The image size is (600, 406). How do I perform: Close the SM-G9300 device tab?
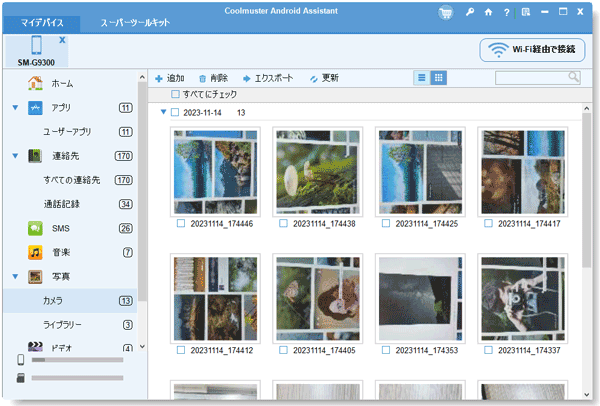point(62,39)
